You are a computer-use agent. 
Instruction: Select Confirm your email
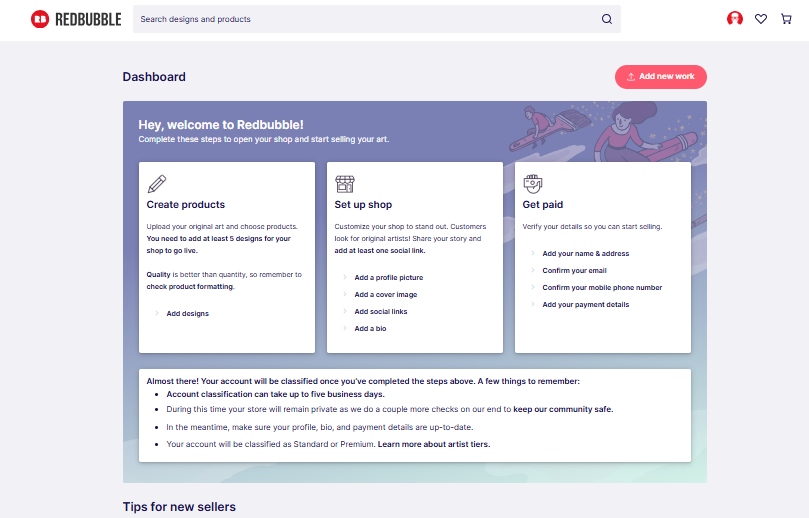click(574, 271)
